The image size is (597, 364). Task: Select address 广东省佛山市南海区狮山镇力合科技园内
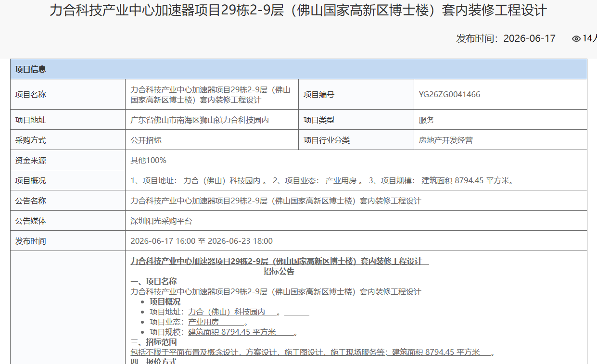[200, 120]
